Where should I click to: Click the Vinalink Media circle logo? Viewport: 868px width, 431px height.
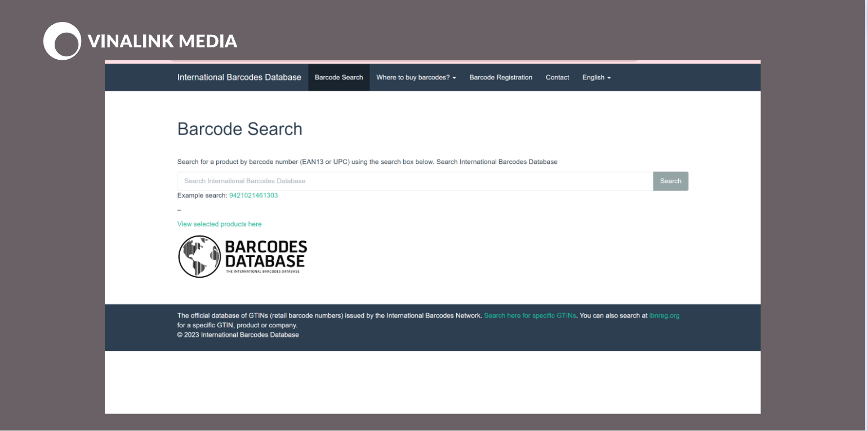pyautogui.click(x=62, y=41)
